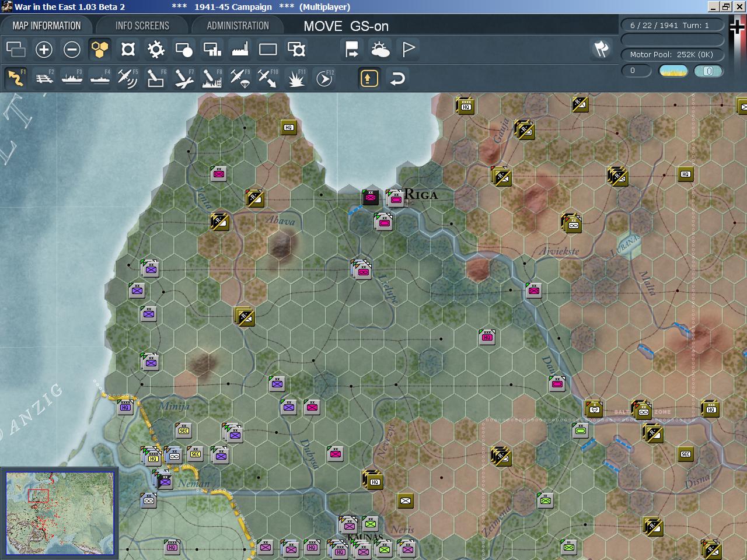
Task: Click the overlapping windows icon in the toolbar
Action: 16,50
